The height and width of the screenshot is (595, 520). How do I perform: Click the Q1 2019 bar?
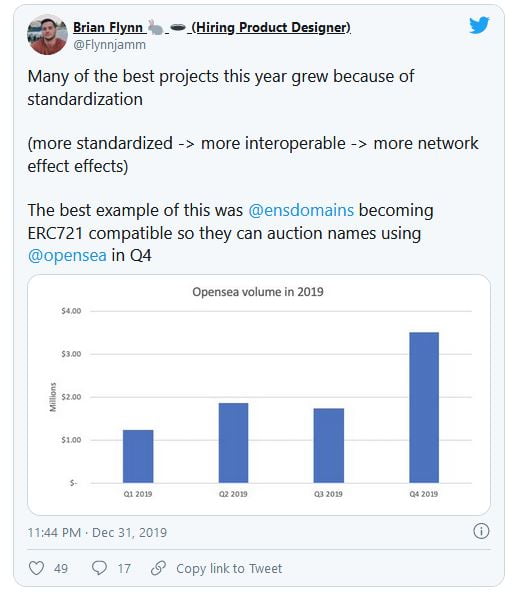tap(138, 456)
